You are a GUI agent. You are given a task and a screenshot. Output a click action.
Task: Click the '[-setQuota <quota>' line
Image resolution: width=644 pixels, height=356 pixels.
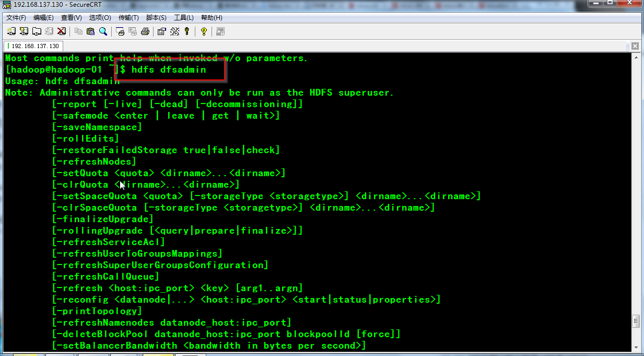169,173
